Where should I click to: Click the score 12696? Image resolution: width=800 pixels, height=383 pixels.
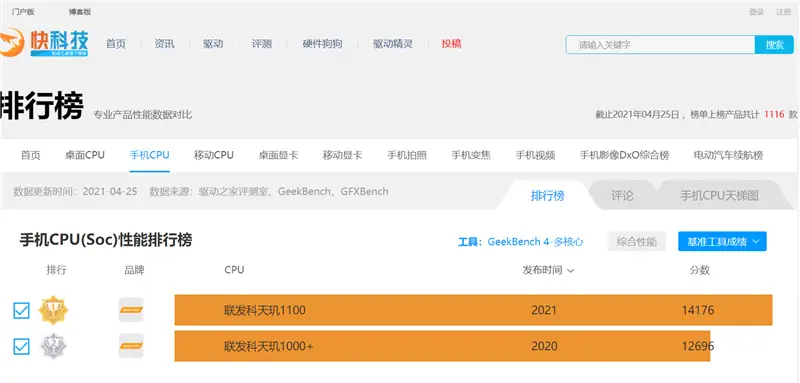698,346
